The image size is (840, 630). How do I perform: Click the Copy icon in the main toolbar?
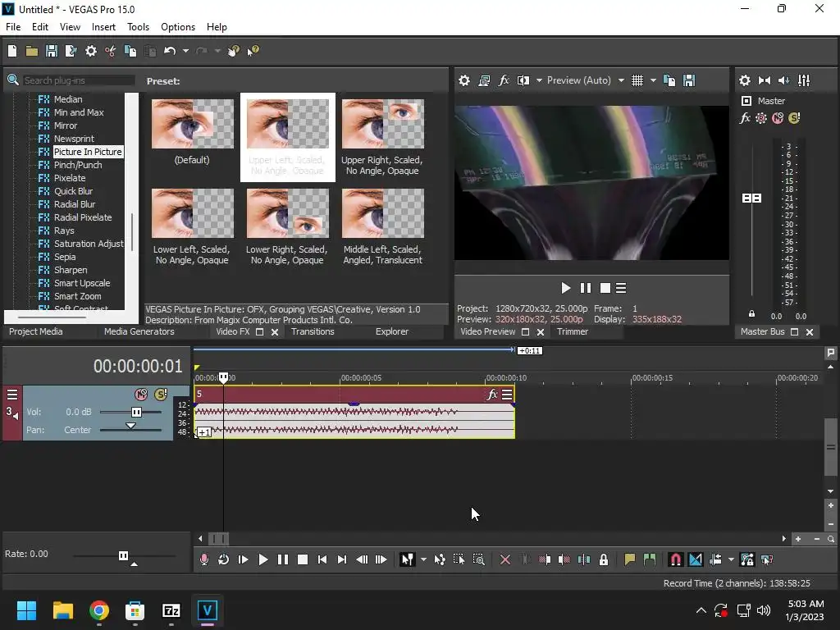(130, 51)
